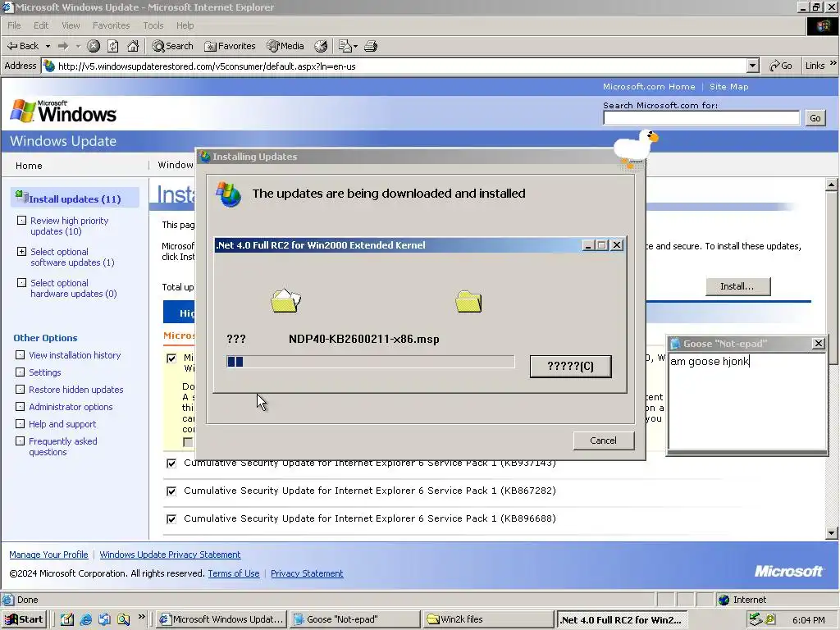Open the Favorites menu
This screenshot has height=630, width=840.
point(111,25)
